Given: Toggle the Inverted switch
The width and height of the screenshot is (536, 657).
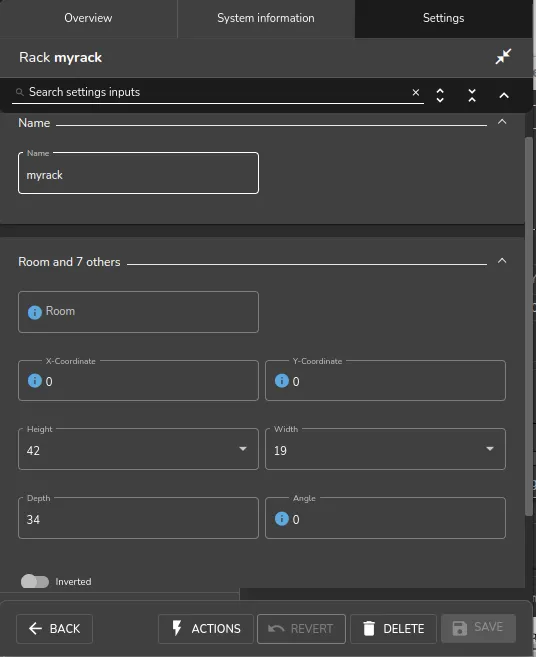Looking at the screenshot, I should (35, 582).
